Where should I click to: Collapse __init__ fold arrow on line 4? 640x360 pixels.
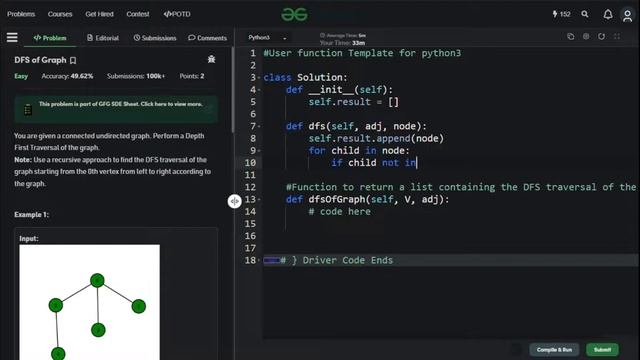(x=259, y=90)
